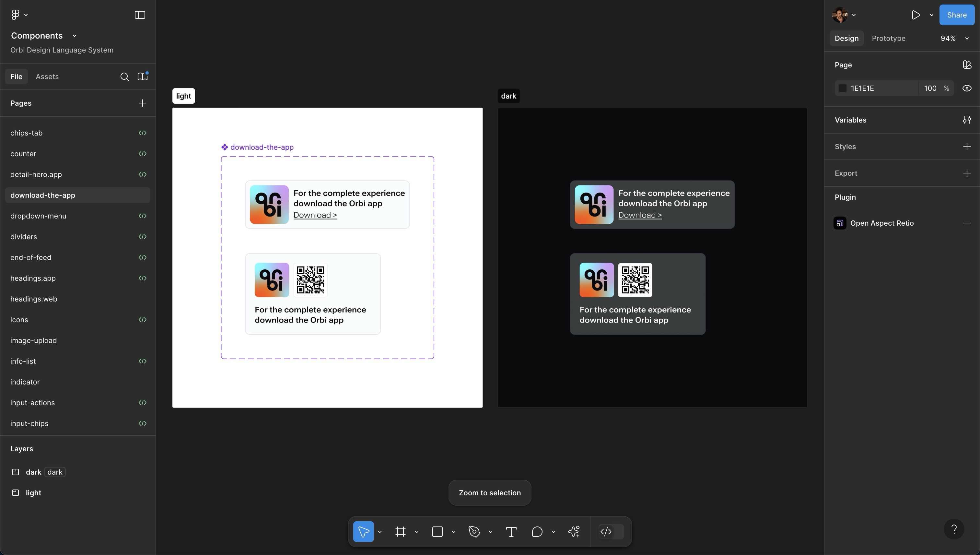This screenshot has width=980, height=555.
Task: Click the Download link in light card
Action: (x=315, y=215)
